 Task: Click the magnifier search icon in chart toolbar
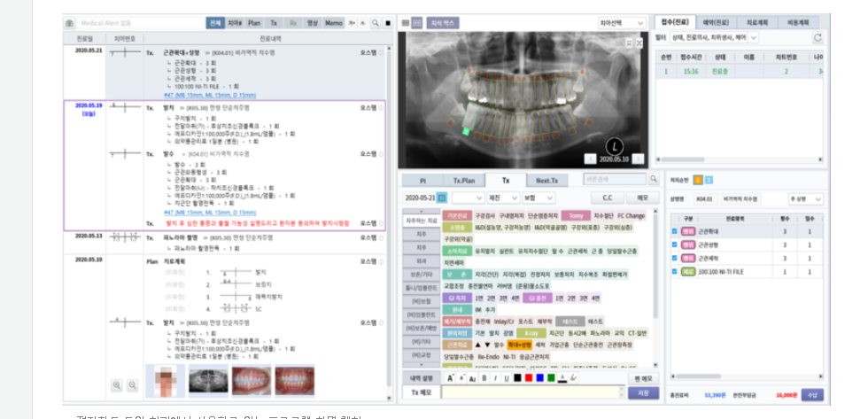[375, 23]
